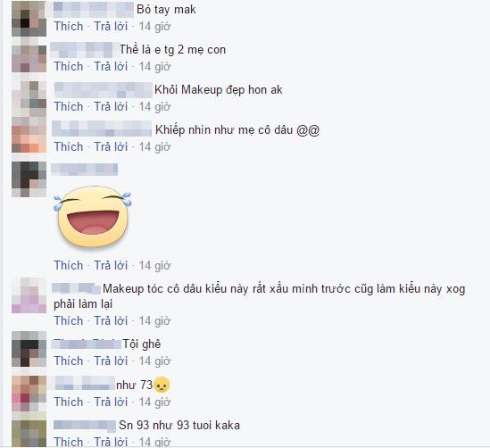
Task: Like the 'Bó tay mak' comment via Thích
Action: pyautogui.click(x=69, y=26)
